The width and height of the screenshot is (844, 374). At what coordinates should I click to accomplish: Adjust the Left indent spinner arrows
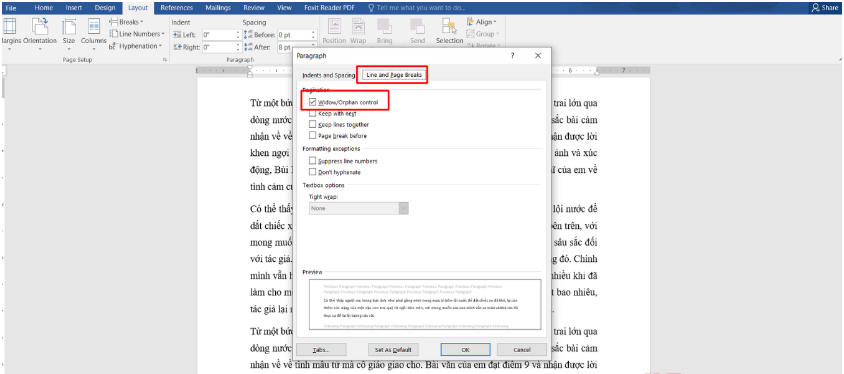[x=238, y=34]
